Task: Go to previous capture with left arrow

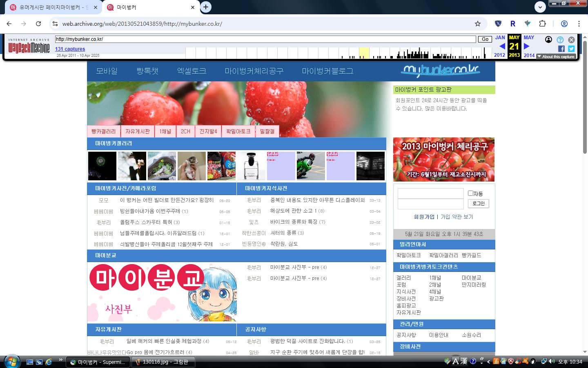Action: (502, 46)
